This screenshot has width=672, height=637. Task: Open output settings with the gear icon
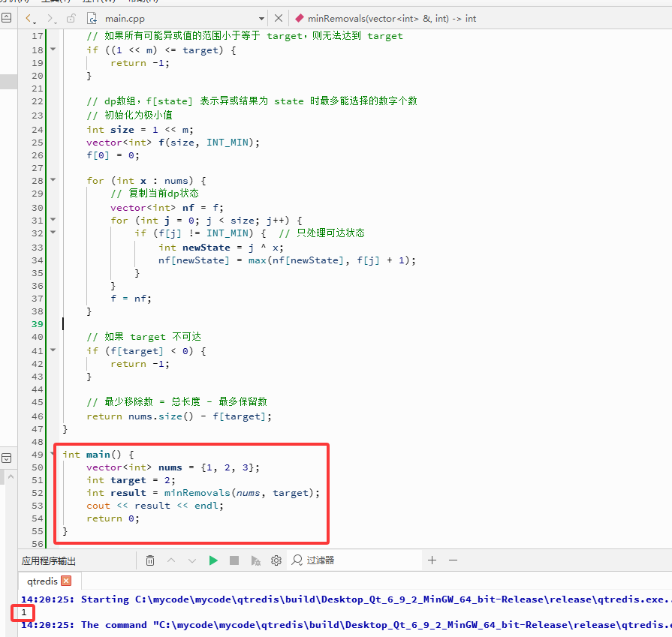pyautogui.click(x=276, y=560)
